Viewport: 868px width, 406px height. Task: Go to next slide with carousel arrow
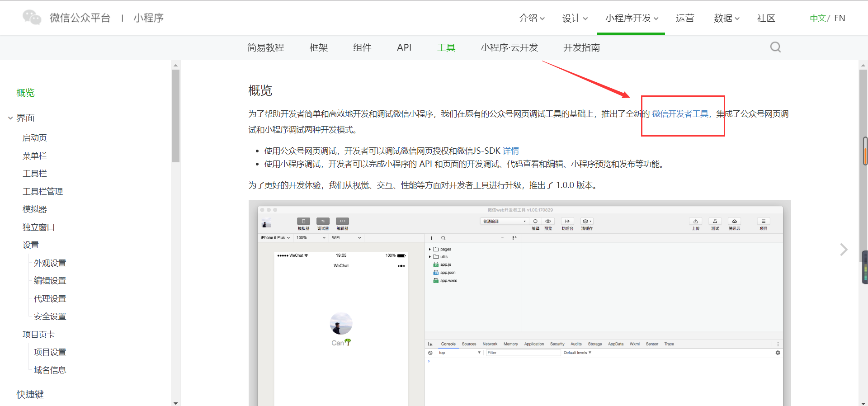[844, 250]
